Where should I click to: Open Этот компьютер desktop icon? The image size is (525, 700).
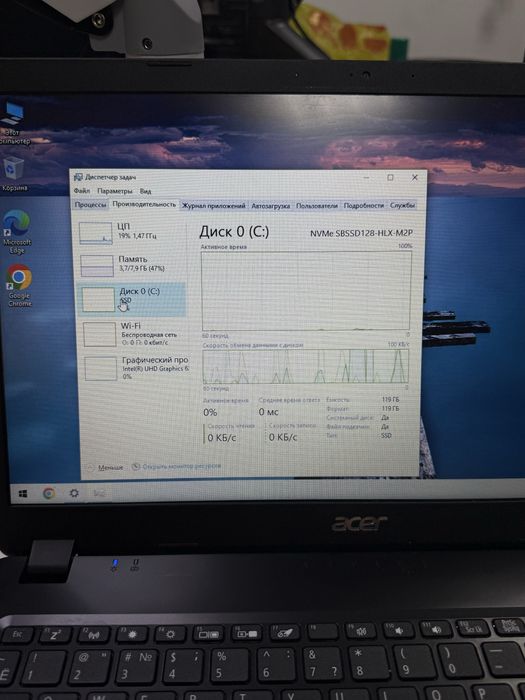point(13,123)
